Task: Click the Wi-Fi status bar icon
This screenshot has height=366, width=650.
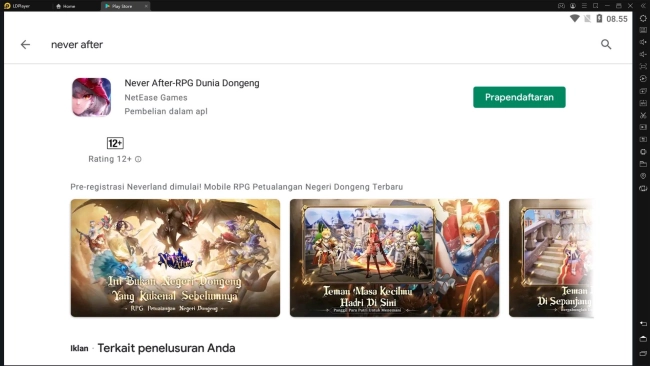Action: click(x=575, y=19)
